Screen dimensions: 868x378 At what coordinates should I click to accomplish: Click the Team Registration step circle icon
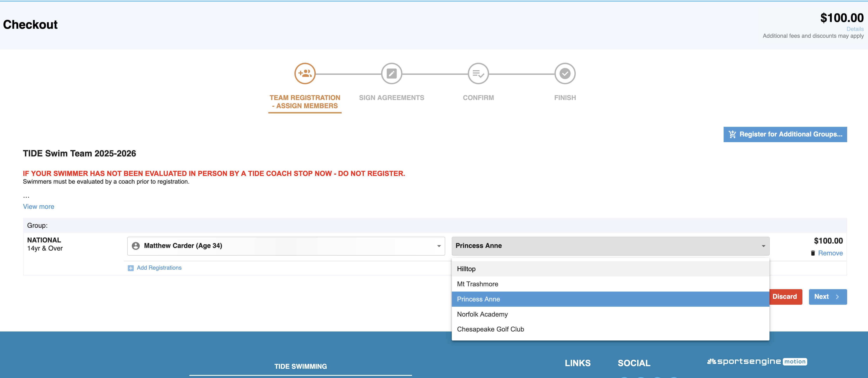coord(305,73)
